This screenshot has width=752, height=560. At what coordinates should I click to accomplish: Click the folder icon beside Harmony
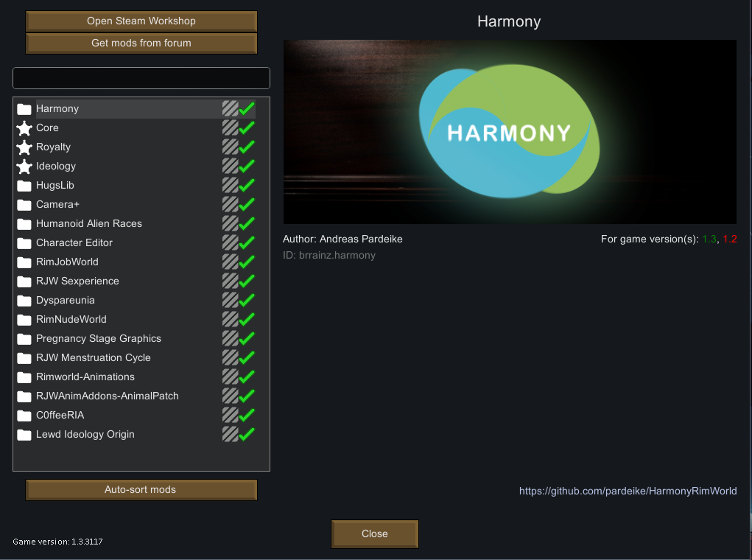[x=24, y=108]
